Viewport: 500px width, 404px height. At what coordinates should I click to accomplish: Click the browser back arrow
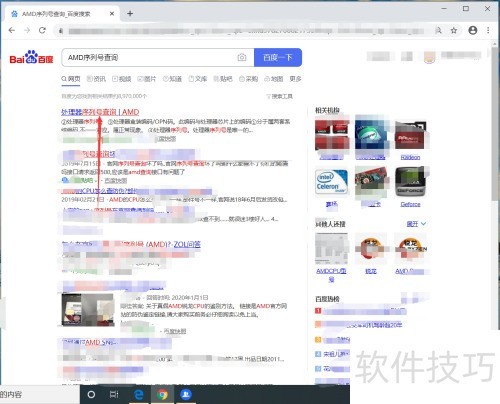[12, 30]
